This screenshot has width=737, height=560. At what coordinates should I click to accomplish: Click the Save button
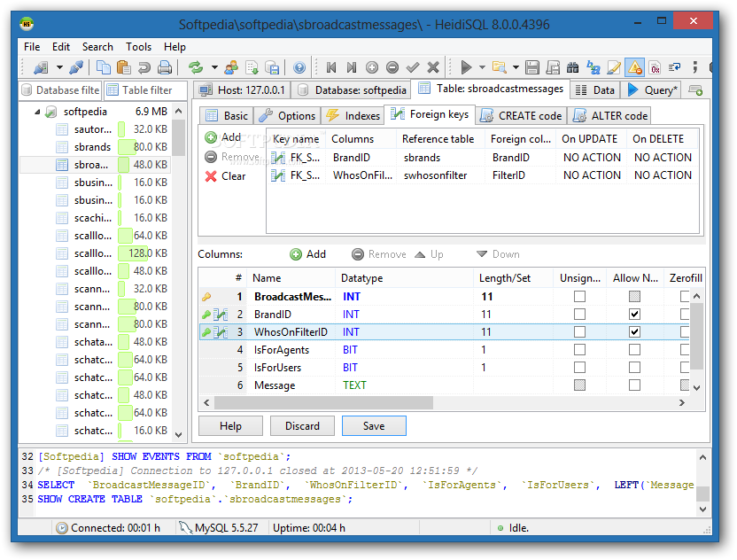point(374,426)
